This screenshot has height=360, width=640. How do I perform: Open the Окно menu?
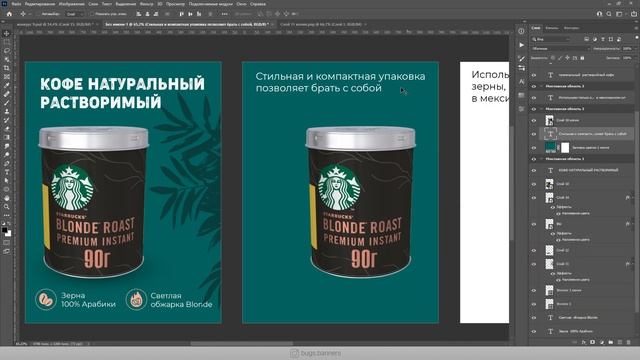click(x=241, y=4)
